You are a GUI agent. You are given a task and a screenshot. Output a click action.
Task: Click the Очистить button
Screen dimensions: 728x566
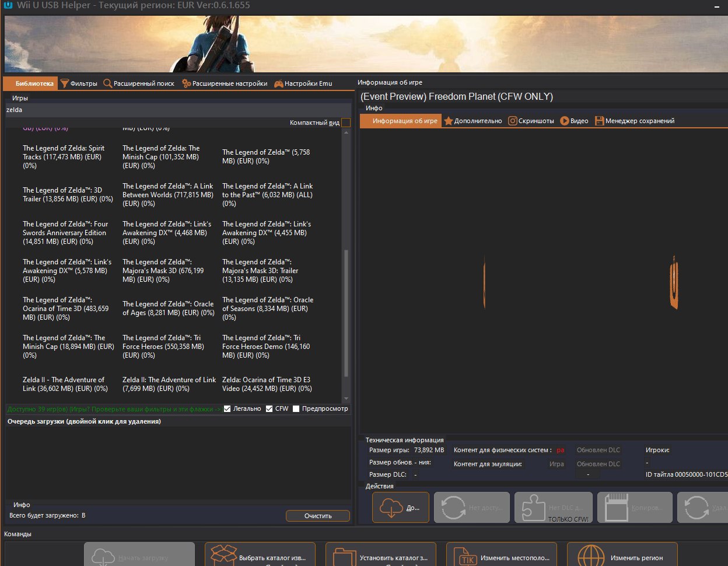click(318, 516)
